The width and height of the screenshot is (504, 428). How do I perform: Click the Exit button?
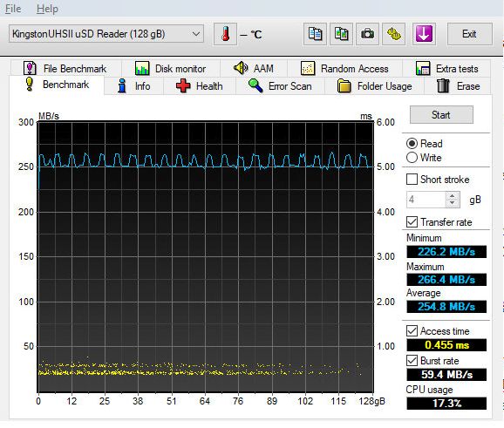469,34
